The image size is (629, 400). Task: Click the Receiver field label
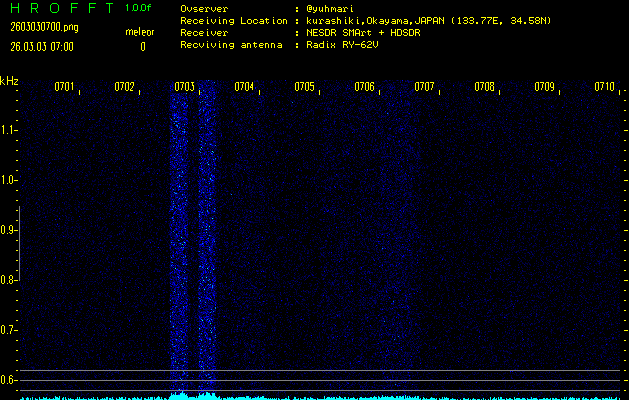(x=204, y=33)
